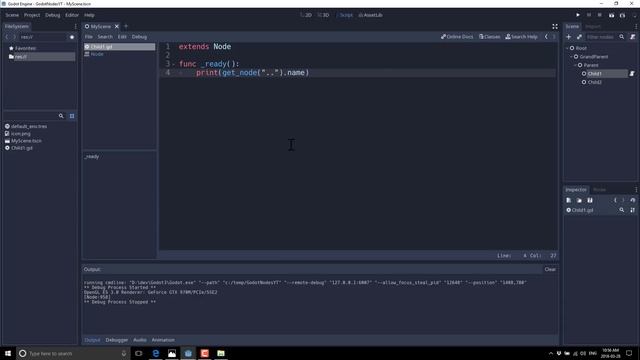Screen dimensions: 640x360
Task: Open the Debugger bottom panel
Action: [116, 340]
